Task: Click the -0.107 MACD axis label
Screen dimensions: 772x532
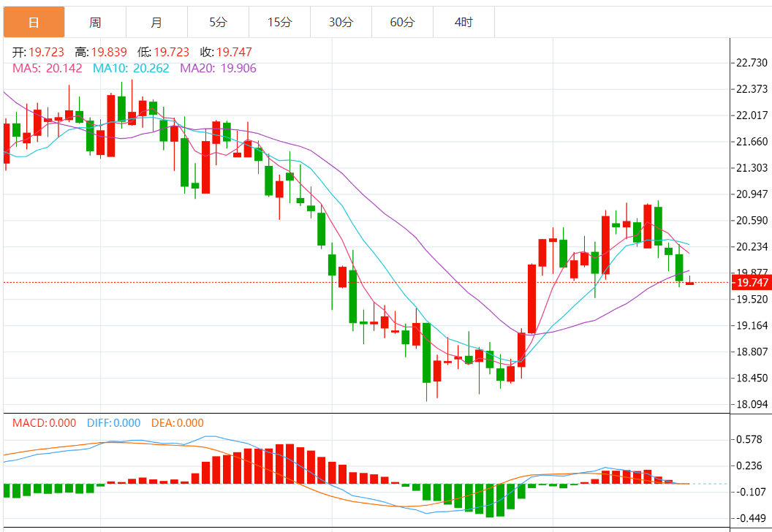Action: (x=750, y=492)
